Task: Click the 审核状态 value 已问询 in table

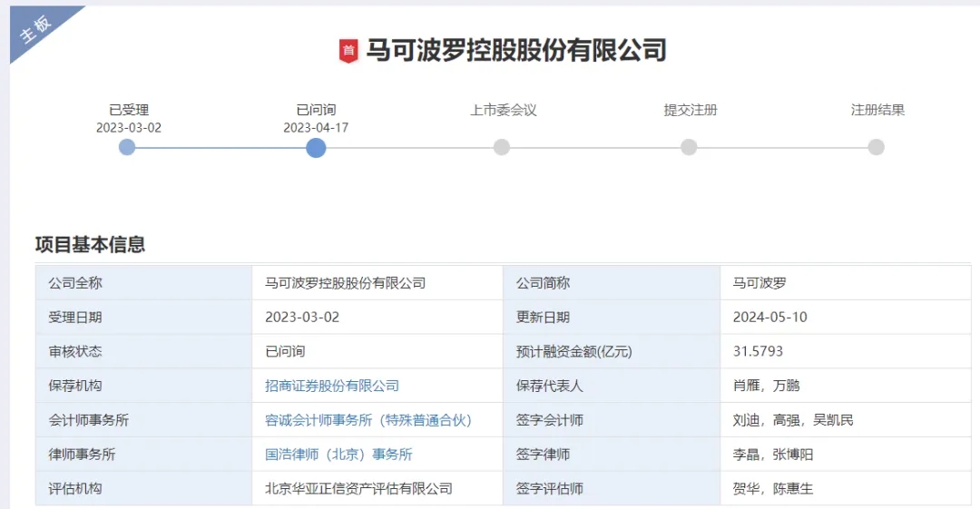Action: tap(285, 351)
